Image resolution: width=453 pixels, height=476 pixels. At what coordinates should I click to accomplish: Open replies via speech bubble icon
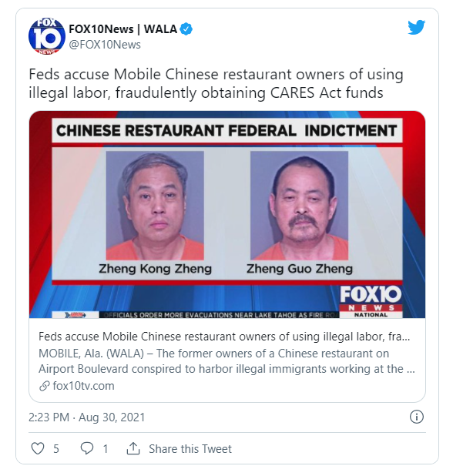tap(87, 448)
